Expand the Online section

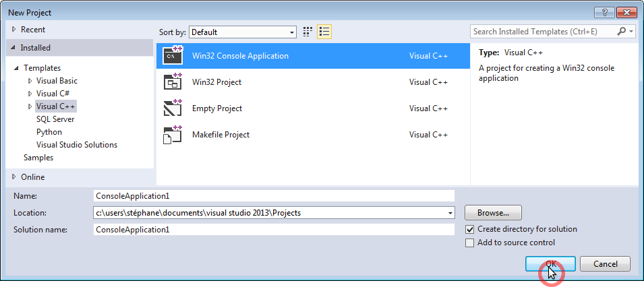[15, 177]
